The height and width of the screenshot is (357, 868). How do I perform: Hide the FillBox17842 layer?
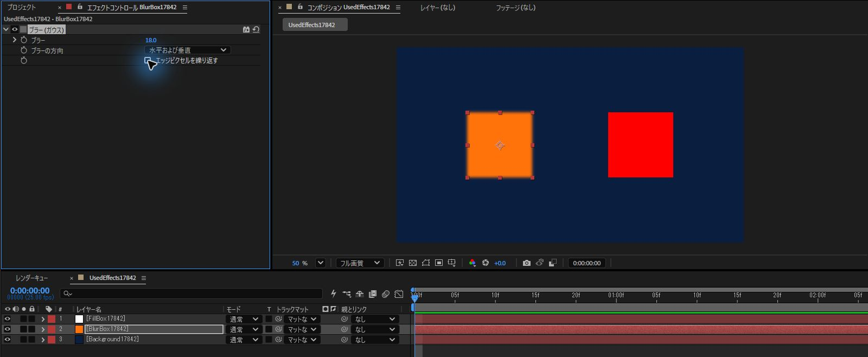tap(7, 319)
